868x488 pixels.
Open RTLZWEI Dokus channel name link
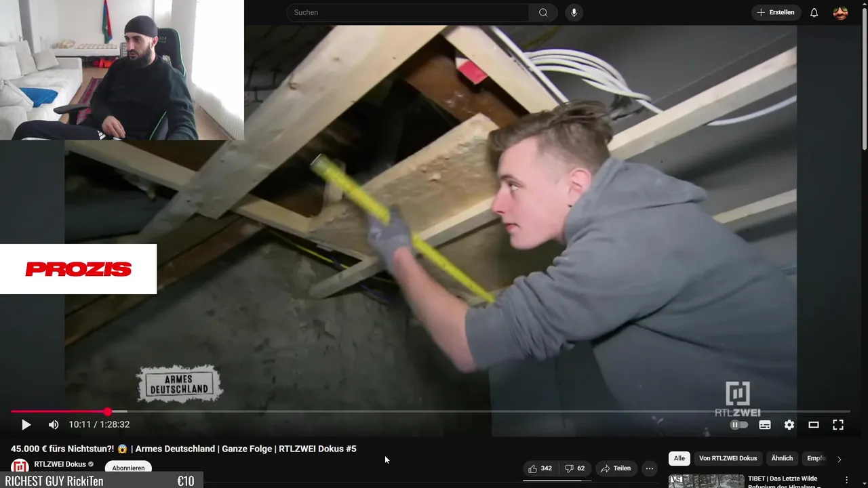click(60, 464)
